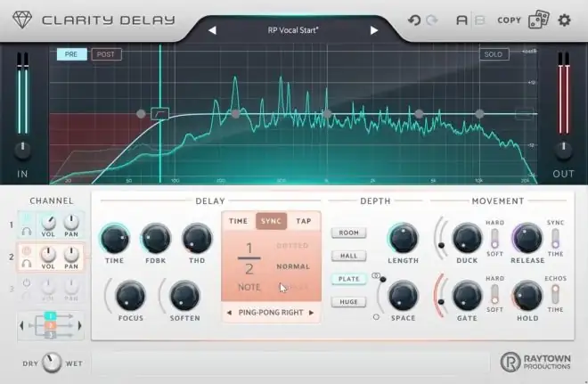Viewport: 588px width, 384px height.
Task: Click the dice randomize icon
Action: click(x=540, y=20)
